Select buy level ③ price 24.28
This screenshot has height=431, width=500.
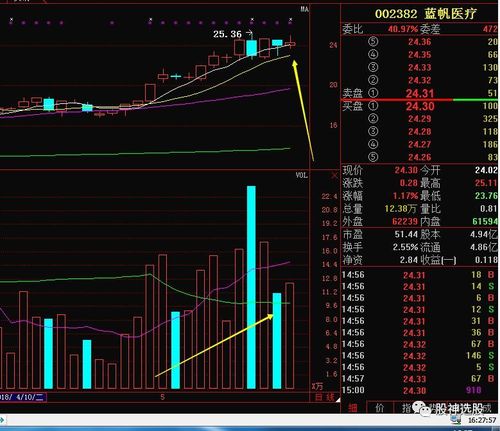pyautogui.click(x=419, y=132)
